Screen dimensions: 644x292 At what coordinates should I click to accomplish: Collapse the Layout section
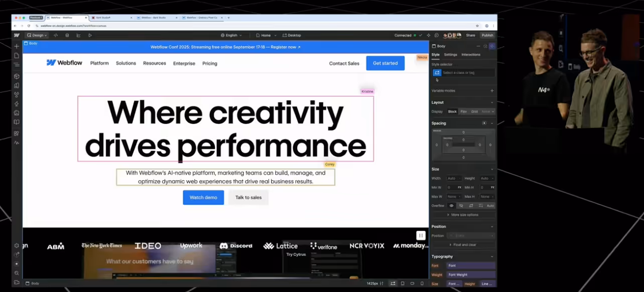pos(492,102)
